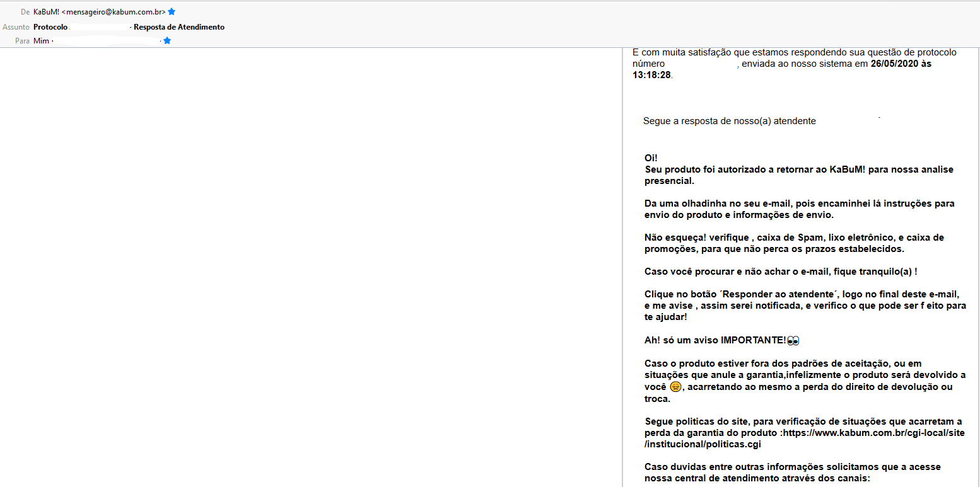
Task: Click the 'institucional/politicas.cgi' link portion
Action: pos(703,444)
